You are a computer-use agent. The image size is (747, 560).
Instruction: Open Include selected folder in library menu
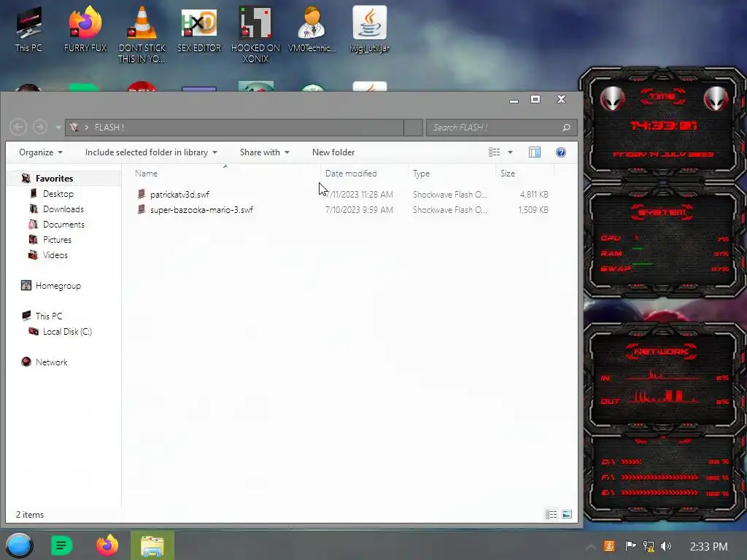(x=151, y=152)
